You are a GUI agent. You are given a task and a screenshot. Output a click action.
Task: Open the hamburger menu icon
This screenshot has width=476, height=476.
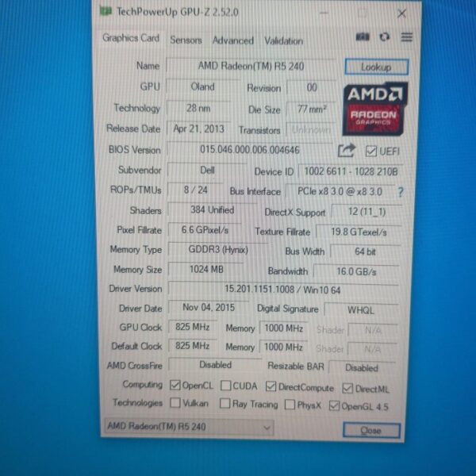pyautogui.click(x=406, y=37)
